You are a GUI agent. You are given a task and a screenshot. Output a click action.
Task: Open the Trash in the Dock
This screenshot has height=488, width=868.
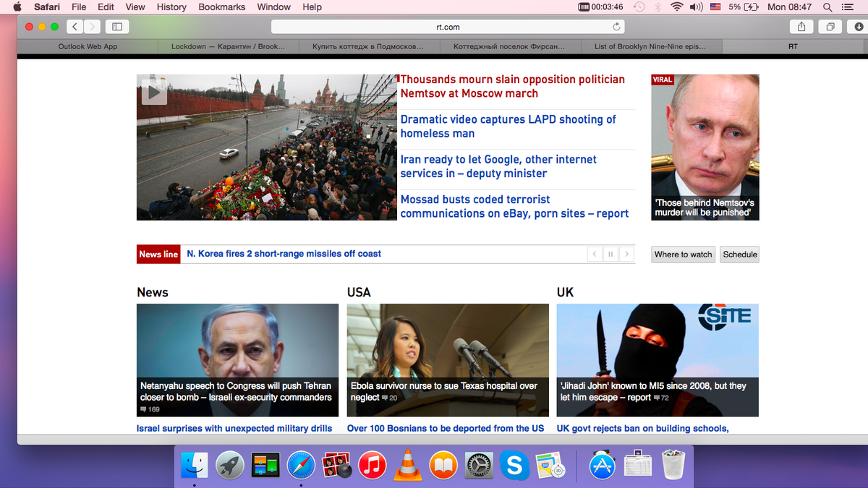(673, 466)
